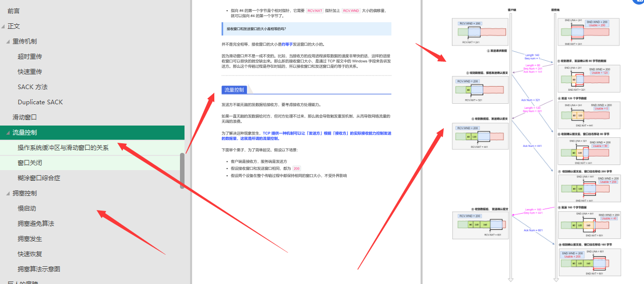The height and width of the screenshot is (284, 644).
Task: Jump to 超时重传 in outline
Action: click(x=30, y=56)
